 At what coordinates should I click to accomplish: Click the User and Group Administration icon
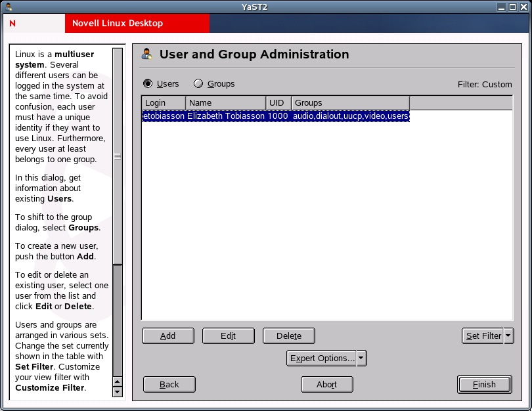tap(147, 54)
